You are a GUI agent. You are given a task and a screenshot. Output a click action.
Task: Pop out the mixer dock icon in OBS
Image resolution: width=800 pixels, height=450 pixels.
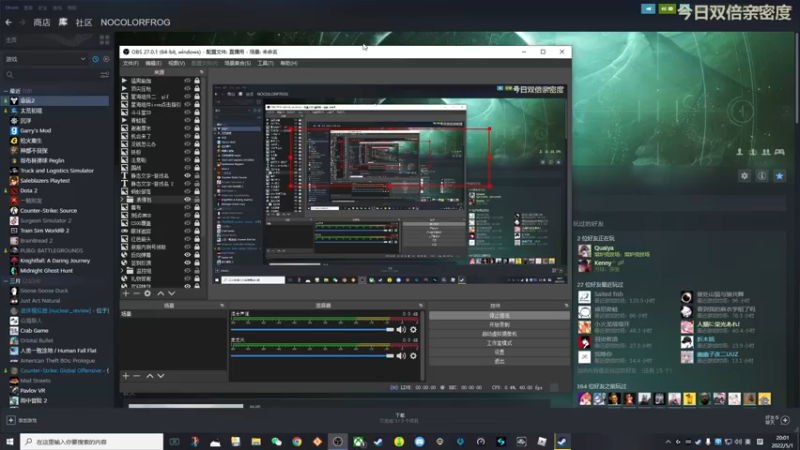420,306
